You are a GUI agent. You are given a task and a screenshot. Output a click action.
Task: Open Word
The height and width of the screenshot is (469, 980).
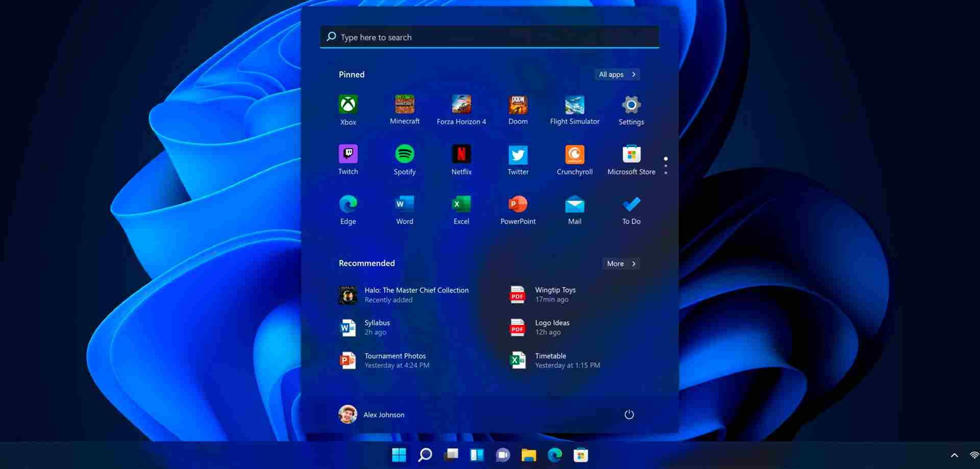tap(405, 210)
